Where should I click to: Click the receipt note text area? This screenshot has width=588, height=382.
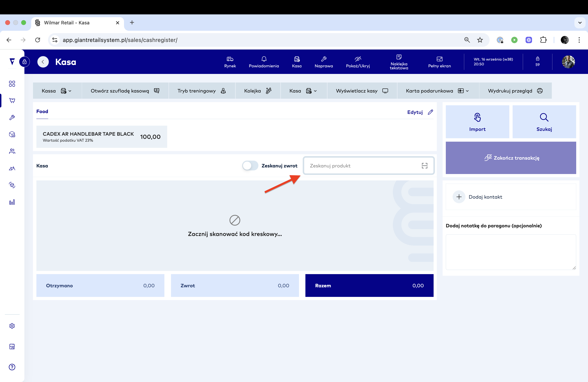[x=511, y=252]
